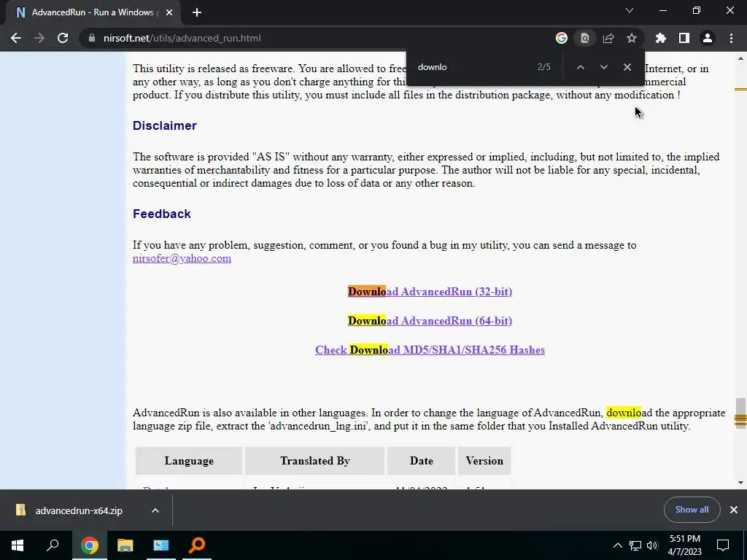The image size is (747, 560).
Task: View site information lock icon
Action: 91,38
